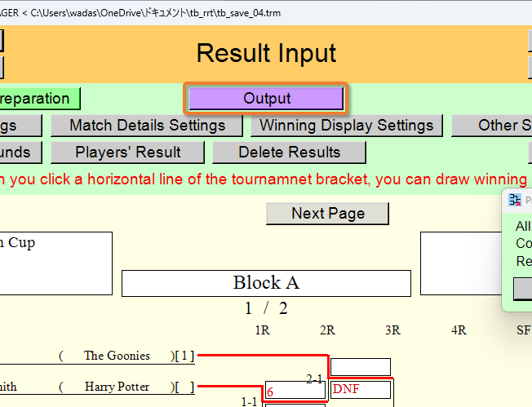Open Winning Display Settings
The width and height of the screenshot is (532, 407).
(x=347, y=126)
